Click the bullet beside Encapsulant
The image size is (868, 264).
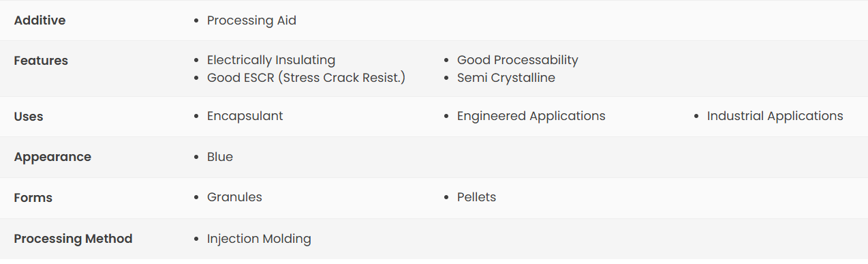tap(197, 117)
